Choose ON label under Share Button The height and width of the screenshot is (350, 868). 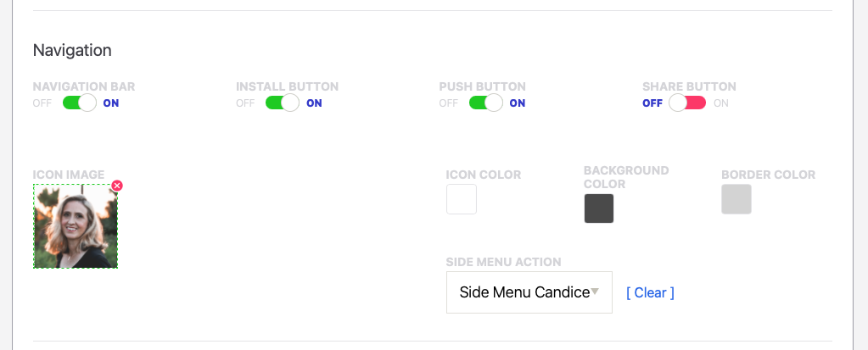point(721,103)
